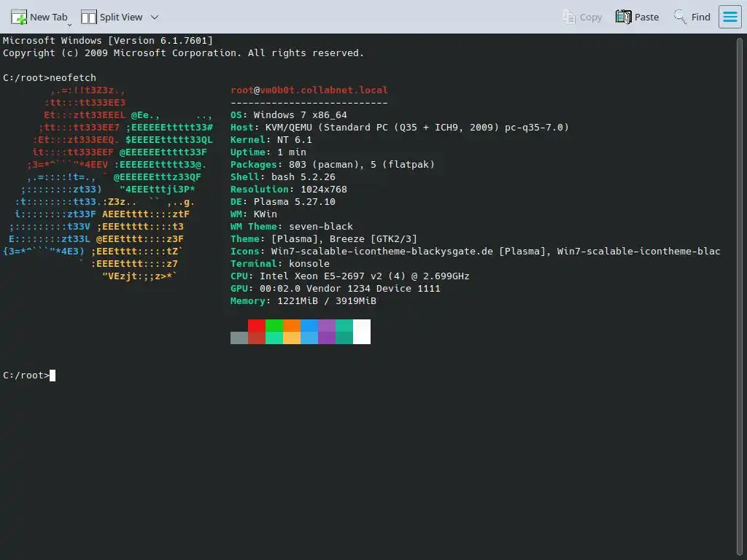Click the purple color block in palette
Image resolution: width=747 pixels, height=560 pixels.
coord(327,325)
